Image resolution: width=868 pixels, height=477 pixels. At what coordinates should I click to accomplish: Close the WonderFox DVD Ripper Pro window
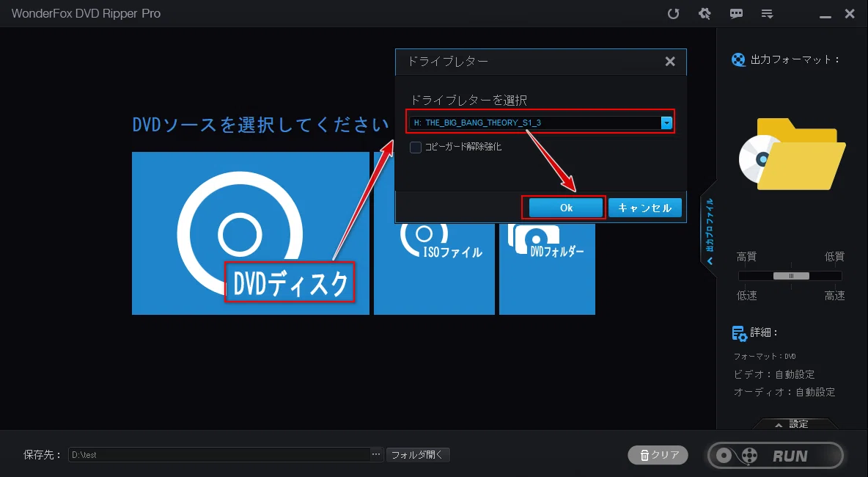coord(850,14)
